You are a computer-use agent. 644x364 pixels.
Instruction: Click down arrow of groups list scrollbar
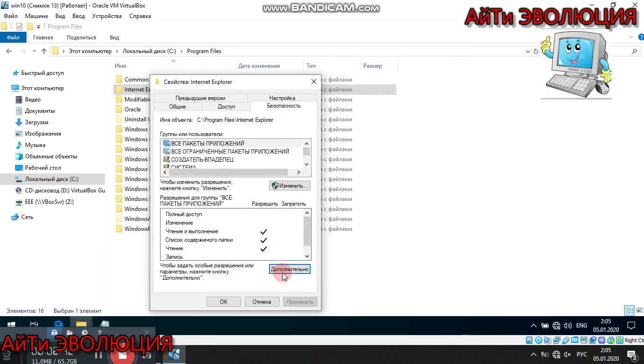pyautogui.click(x=307, y=164)
